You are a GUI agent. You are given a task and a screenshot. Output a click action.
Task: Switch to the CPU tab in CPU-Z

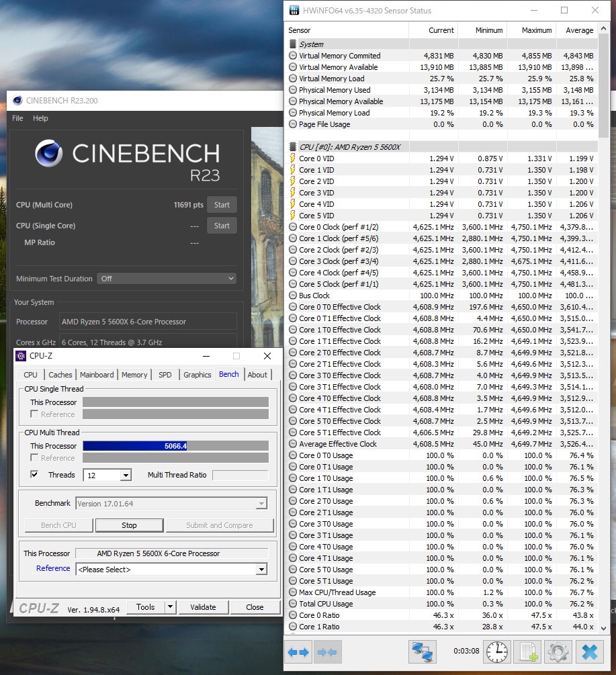click(x=30, y=375)
